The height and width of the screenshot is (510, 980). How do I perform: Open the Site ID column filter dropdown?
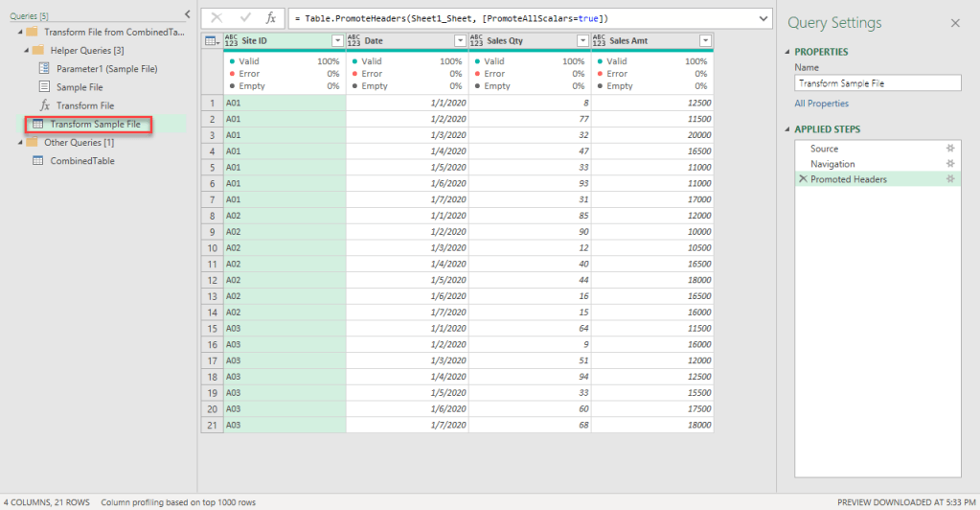pyautogui.click(x=337, y=40)
